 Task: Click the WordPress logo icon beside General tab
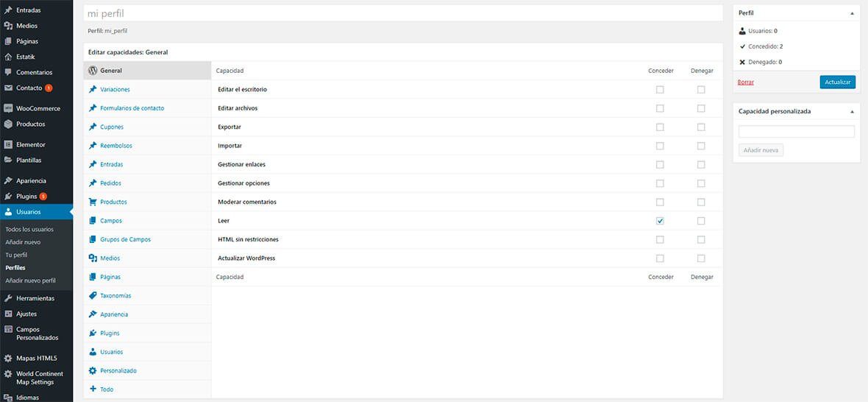[93, 71]
